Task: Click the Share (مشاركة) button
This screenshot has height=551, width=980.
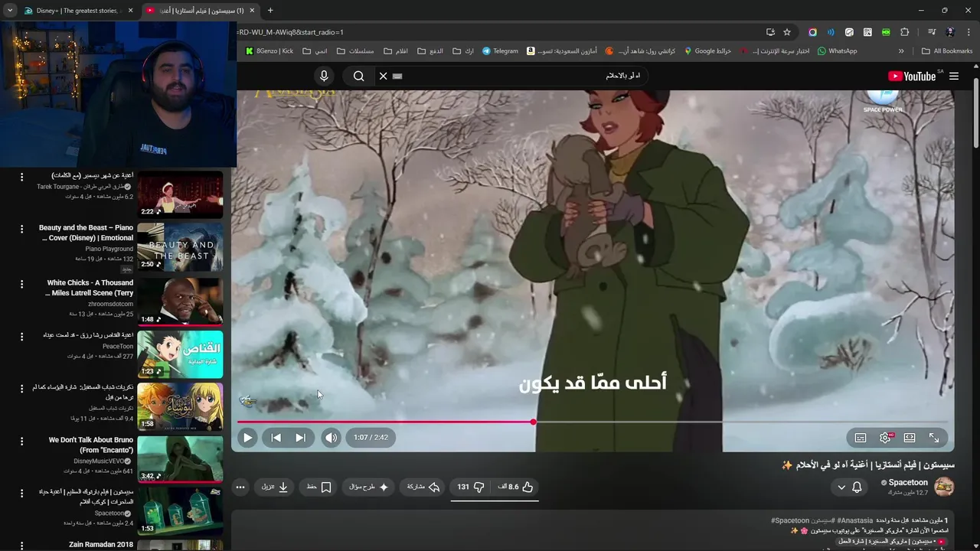Action: 423,487
